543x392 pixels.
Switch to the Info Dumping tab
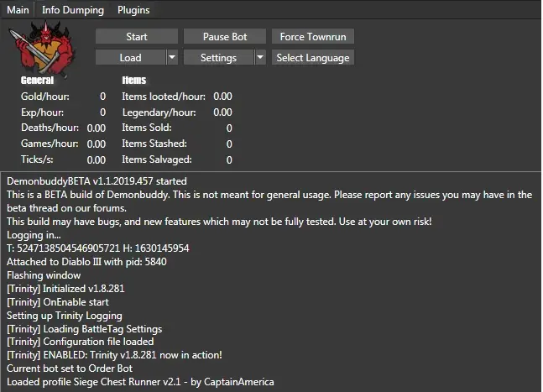coord(73,10)
